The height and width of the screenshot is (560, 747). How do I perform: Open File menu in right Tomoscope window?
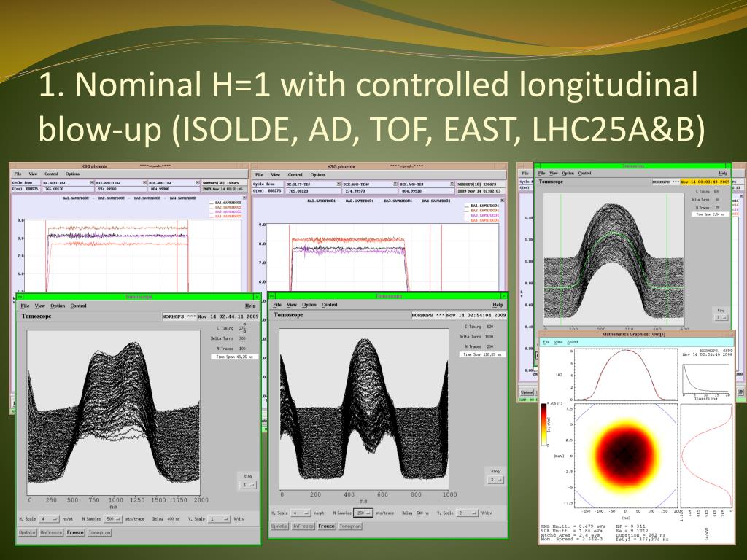(x=541, y=174)
